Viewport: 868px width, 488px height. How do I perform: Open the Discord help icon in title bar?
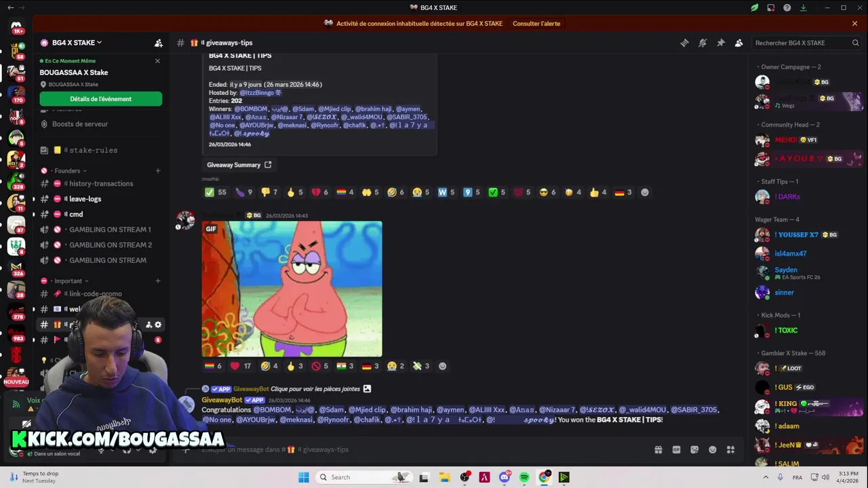pyautogui.click(x=787, y=7)
